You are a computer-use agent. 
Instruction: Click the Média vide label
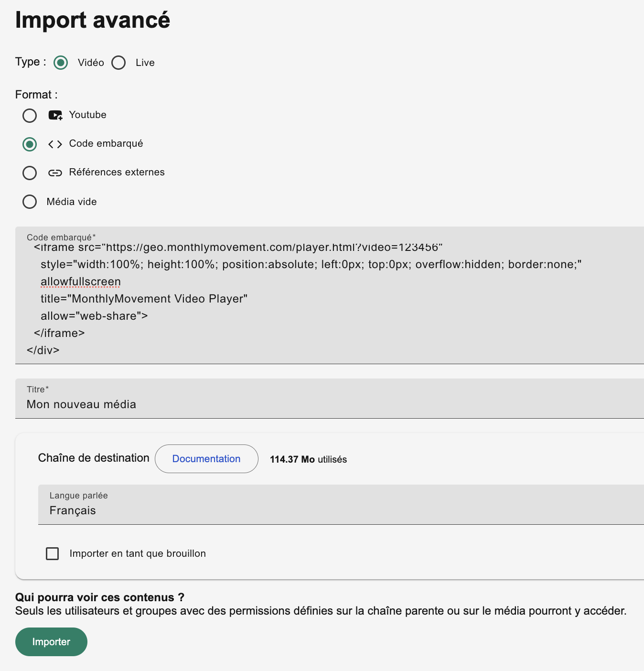pyautogui.click(x=72, y=202)
